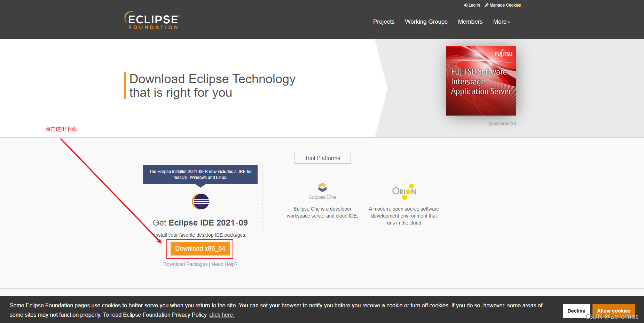Screen dimensions: 644x323
Task: Click the Sponsored Ad label
Action: (502, 123)
